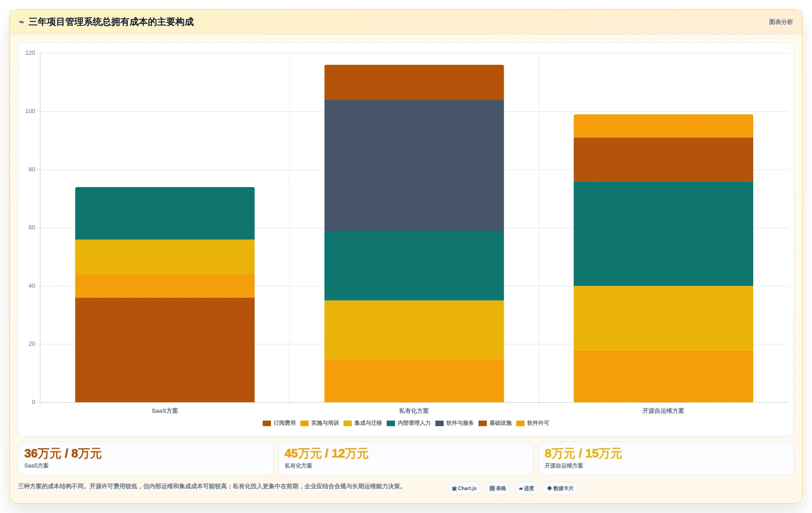
Task: Click the SaaS方案 x-axis label
Action: coord(165,411)
